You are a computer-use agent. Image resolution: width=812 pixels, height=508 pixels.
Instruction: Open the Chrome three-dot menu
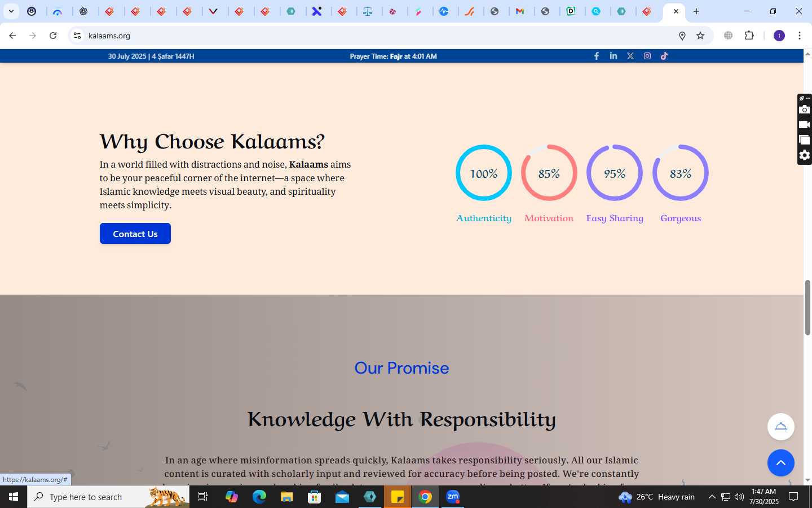(x=800, y=36)
